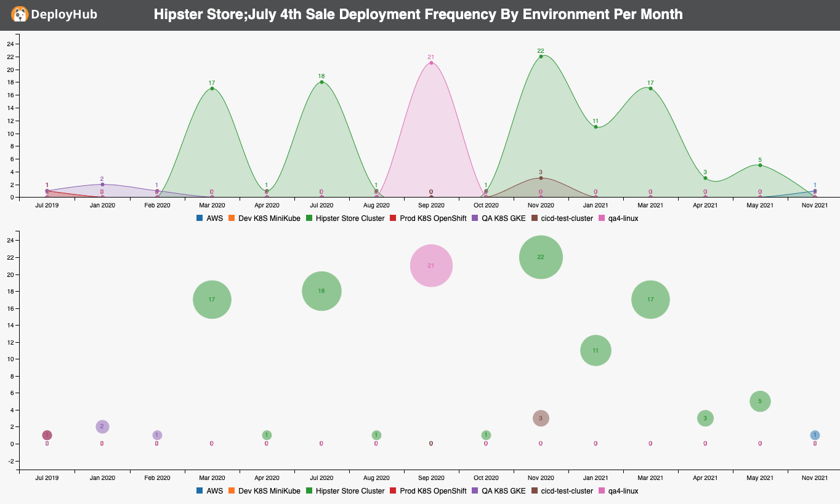Click the purple 2 bubble for Jan 2020
This screenshot has width=840, height=504.
tap(102, 426)
